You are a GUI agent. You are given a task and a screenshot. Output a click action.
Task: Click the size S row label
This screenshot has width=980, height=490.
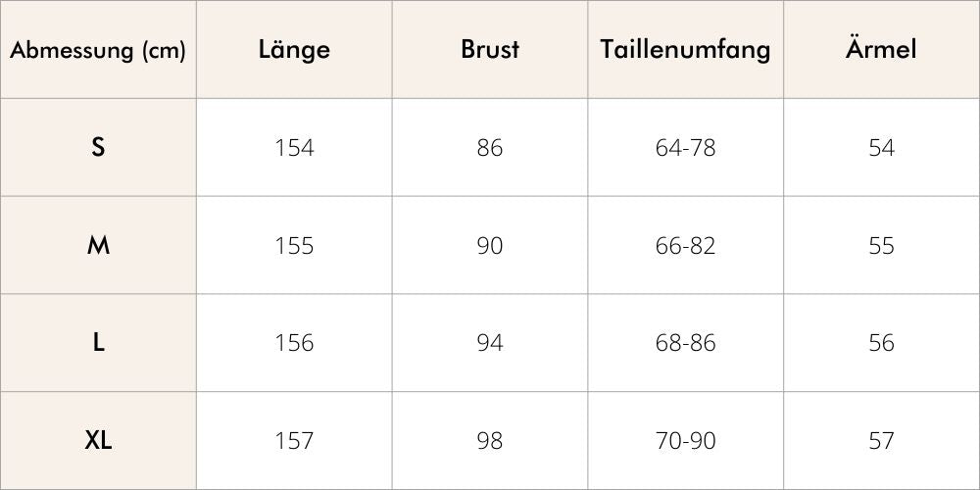(98, 148)
